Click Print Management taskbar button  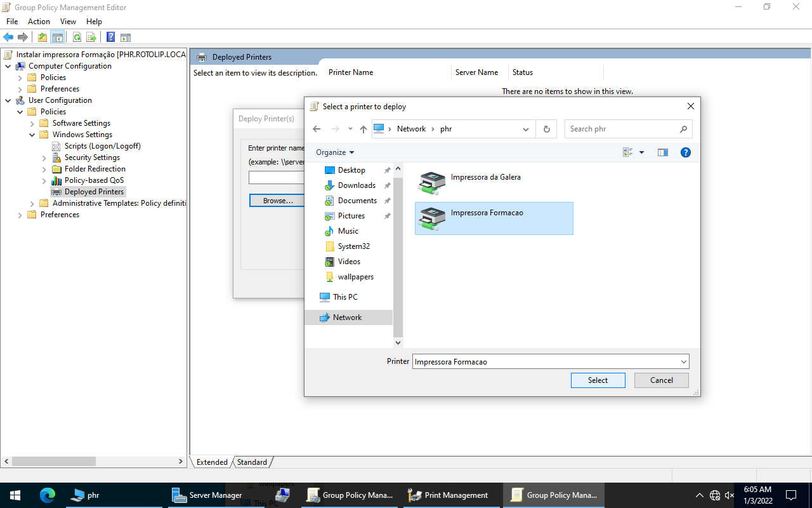449,495
